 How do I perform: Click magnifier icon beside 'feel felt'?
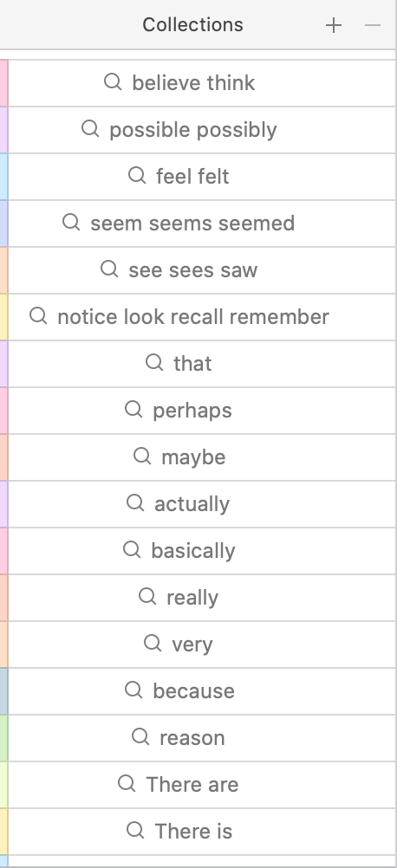tap(137, 176)
